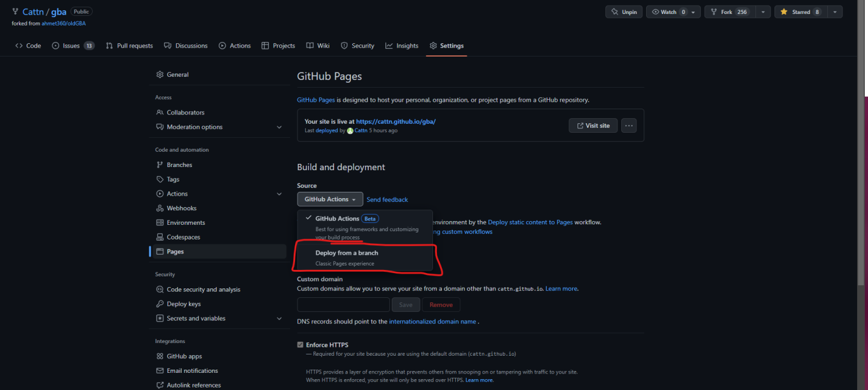The height and width of the screenshot is (390, 868).
Task: Open the GitHub Actions source dropdown
Action: pos(329,199)
